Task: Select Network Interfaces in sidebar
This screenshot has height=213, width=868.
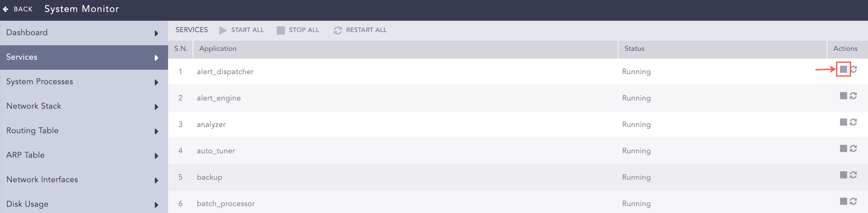Action: pyautogui.click(x=42, y=180)
